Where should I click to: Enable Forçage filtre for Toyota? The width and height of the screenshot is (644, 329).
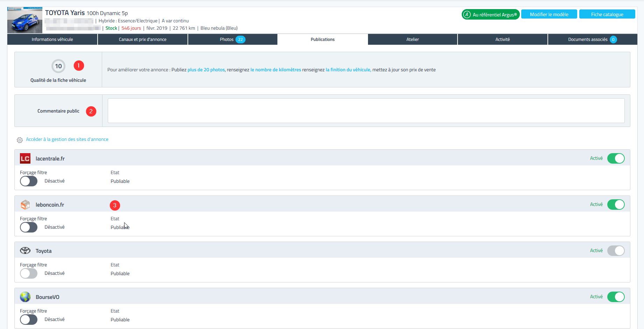point(29,273)
